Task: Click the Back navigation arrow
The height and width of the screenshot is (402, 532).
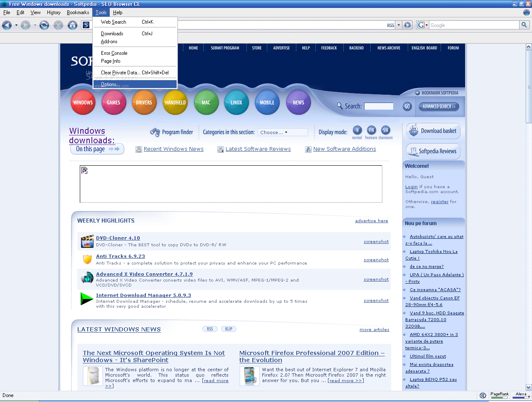Action: click(7, 25)
